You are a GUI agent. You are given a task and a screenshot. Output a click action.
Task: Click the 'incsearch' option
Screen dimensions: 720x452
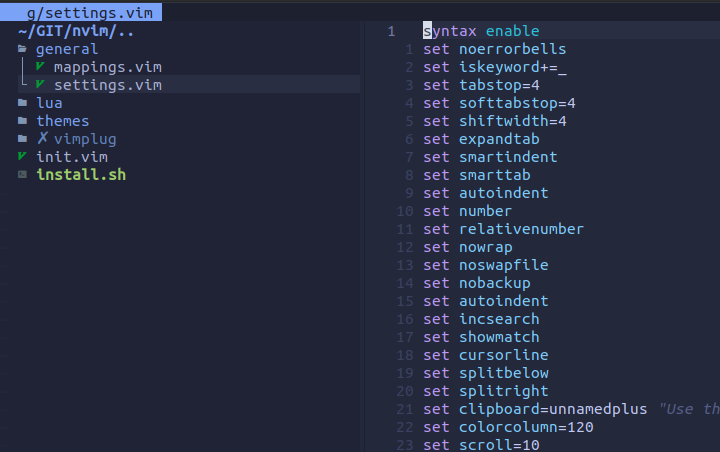click(x=499, y=319)
